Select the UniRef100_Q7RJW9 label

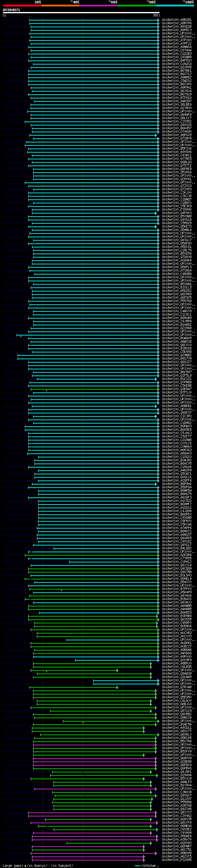(x=177, y=687)
